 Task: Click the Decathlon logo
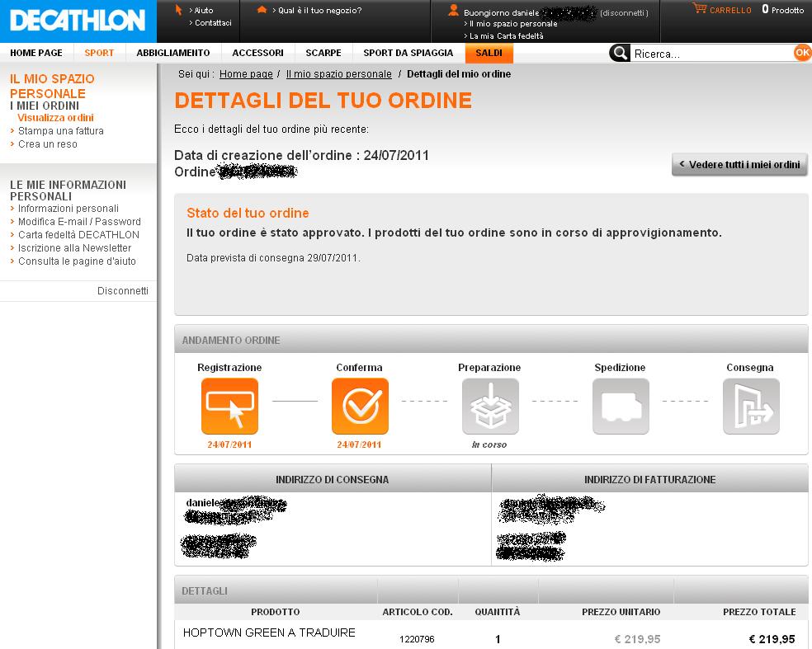[x=78, y=21]
